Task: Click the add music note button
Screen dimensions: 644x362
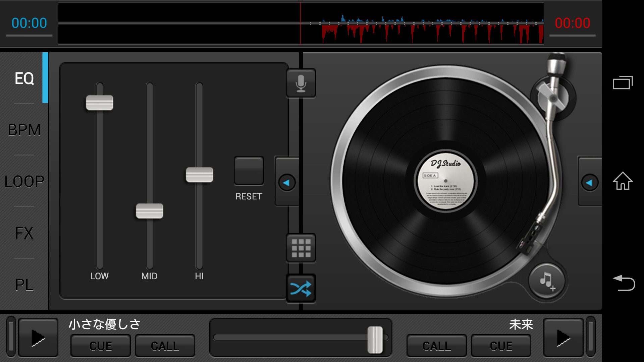Action: point(547,281)
